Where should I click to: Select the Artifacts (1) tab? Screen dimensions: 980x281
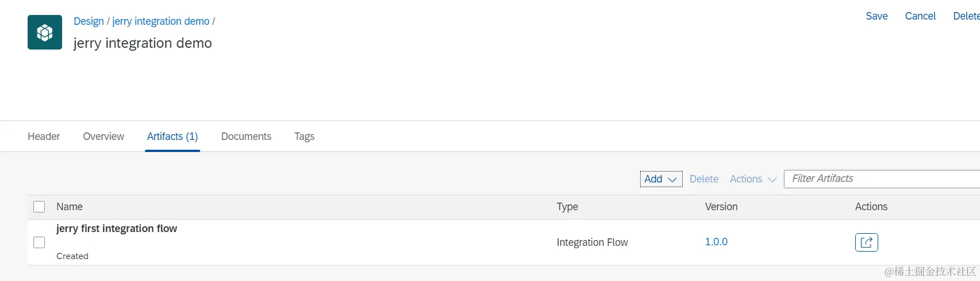pos(173,136)
